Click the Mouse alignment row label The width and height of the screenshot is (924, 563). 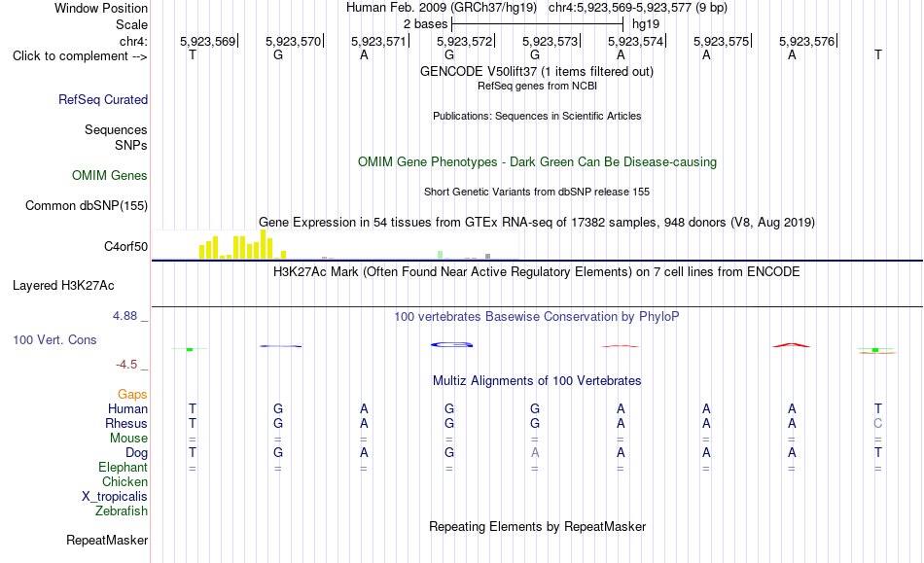[129, 439]
